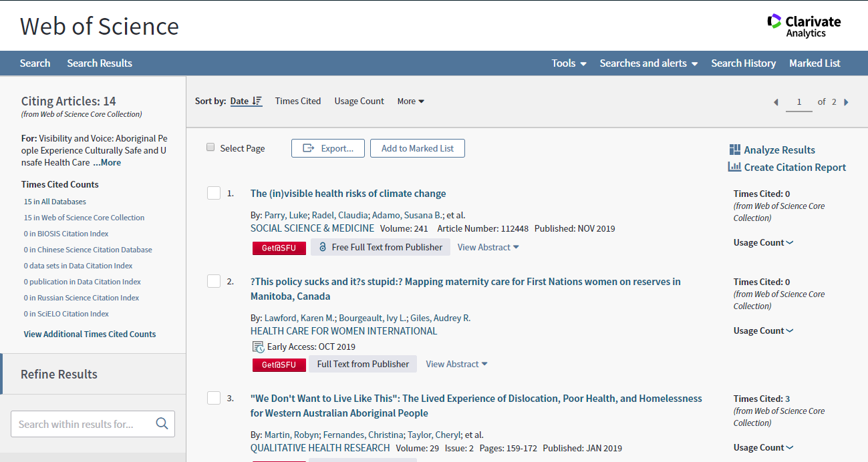This screenshot has height=462, width=868.
Task: Click the Web of Science title
Action: pos(100,26)
